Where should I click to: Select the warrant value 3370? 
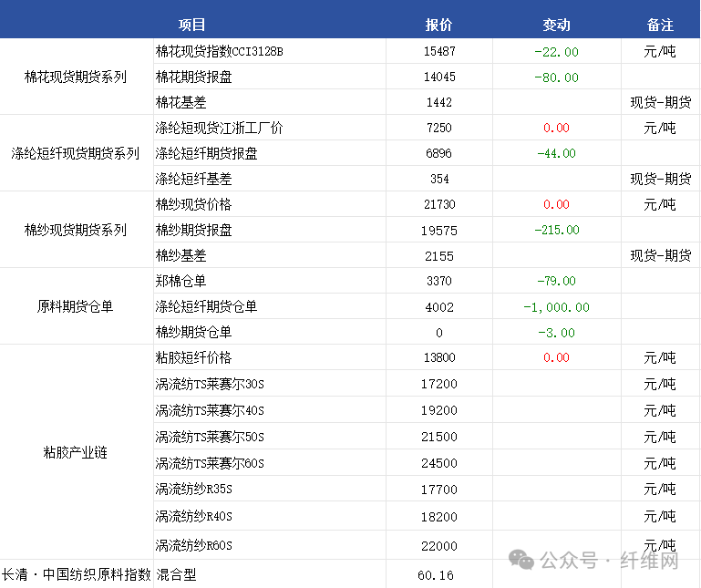(439, 281)
